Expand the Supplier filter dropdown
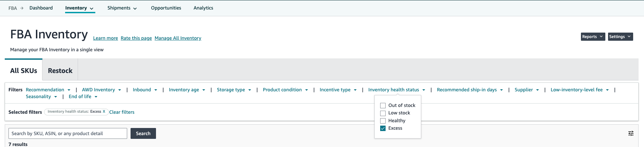 [527, 90]
